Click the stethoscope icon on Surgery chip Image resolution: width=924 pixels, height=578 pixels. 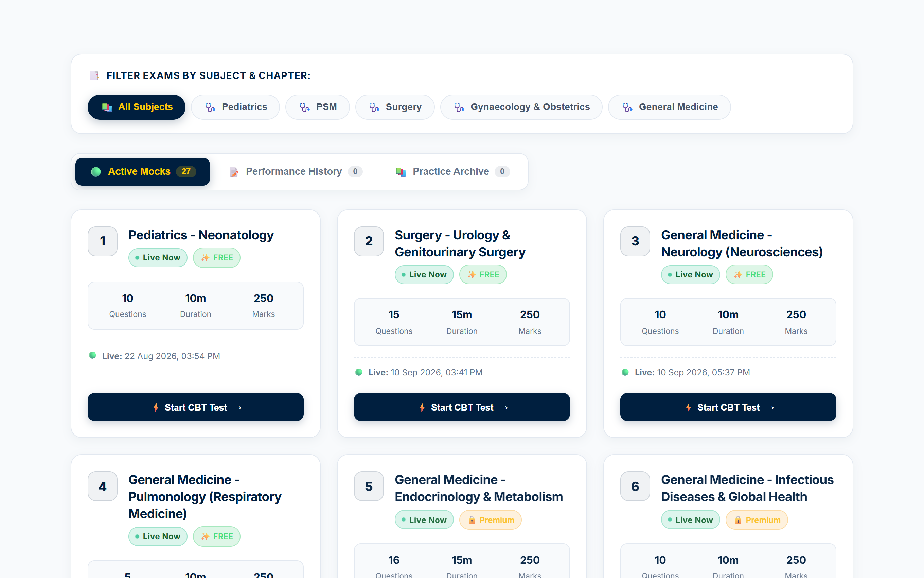pyautogui.click(x=374, y=107)
